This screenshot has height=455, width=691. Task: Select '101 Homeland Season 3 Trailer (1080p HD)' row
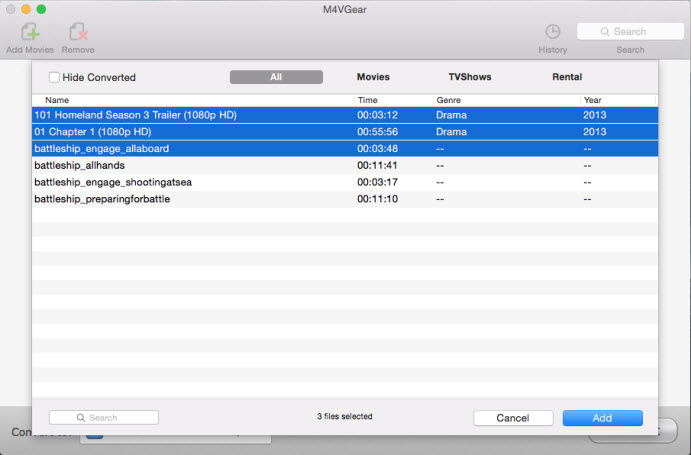[x=345, y=115]
